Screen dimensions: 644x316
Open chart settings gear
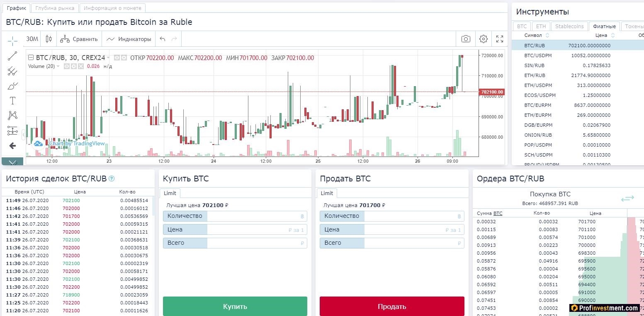tap(483, 39)
